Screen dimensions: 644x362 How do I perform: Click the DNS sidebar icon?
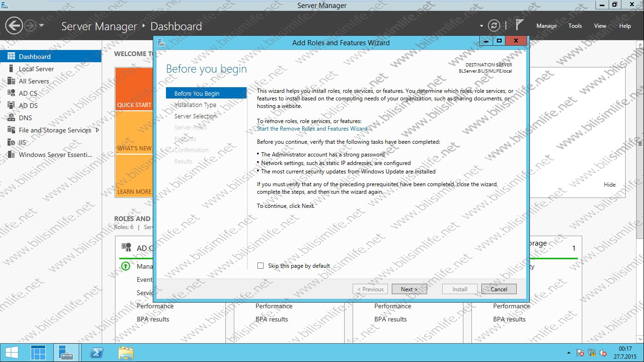coord(11,117)
